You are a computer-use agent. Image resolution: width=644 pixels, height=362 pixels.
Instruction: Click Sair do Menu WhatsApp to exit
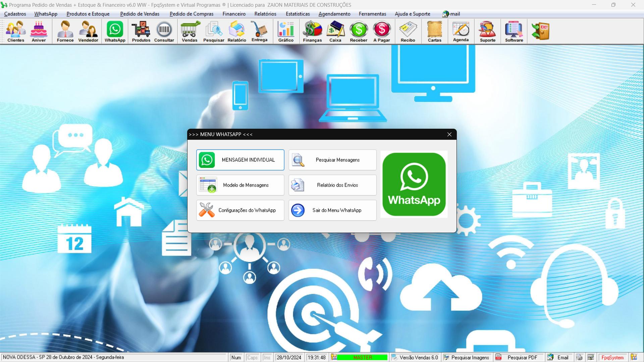coord(332,210)
